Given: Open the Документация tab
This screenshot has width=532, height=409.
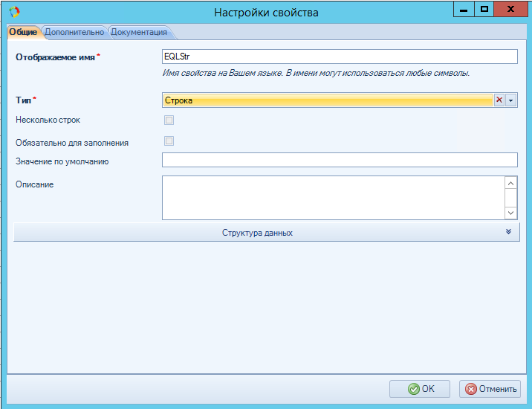Looking at the screenshot, I should pos(139,32).
